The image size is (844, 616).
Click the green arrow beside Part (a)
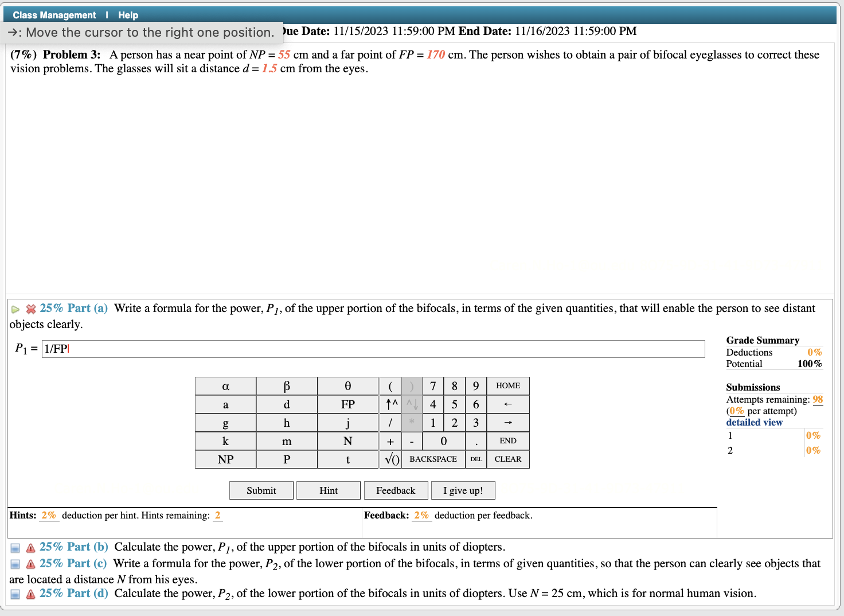(15, 310)
